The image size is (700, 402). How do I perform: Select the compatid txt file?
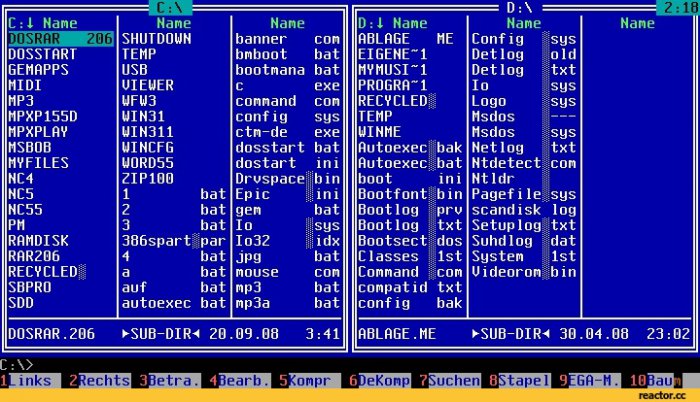coord(411,287)
